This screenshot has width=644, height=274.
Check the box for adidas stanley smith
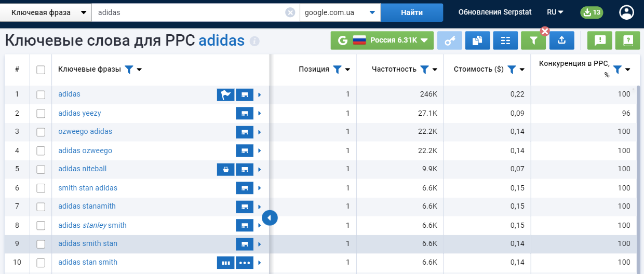tap(41, 225)
